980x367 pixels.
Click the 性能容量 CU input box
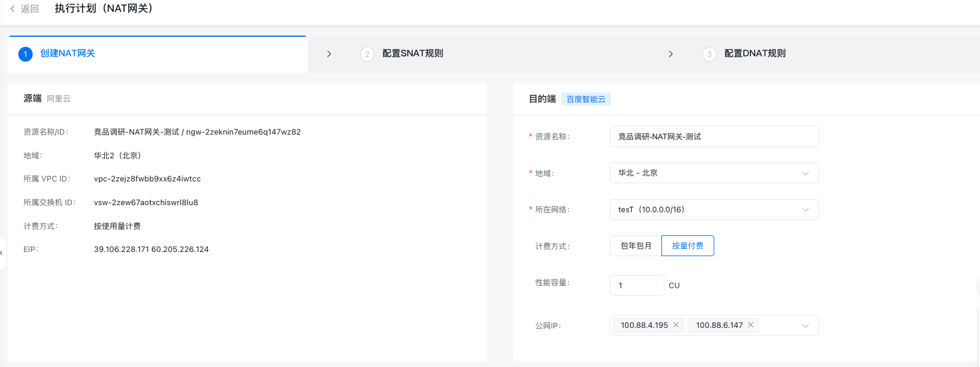tap(637, 285)
